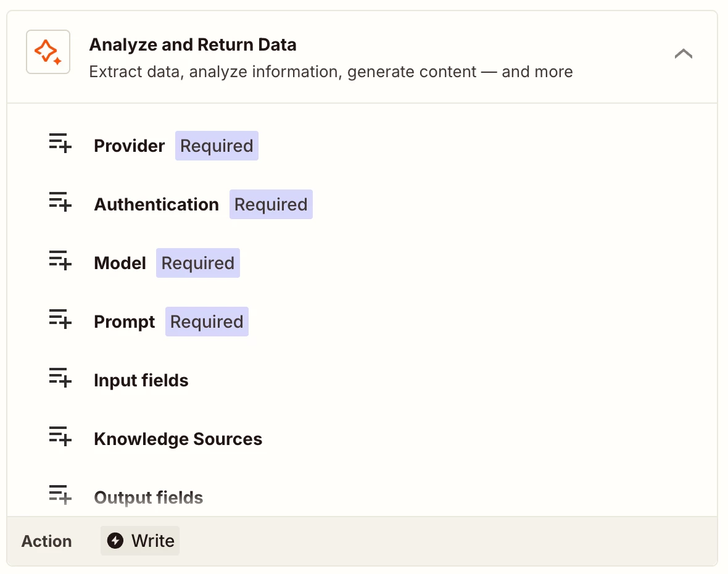
Task: Click the add-field icon beside Output fields
Action: [60, 495]
